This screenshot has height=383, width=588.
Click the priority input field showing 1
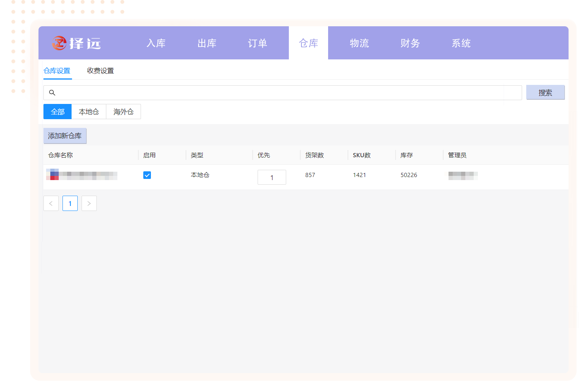[x=272, y=177]
